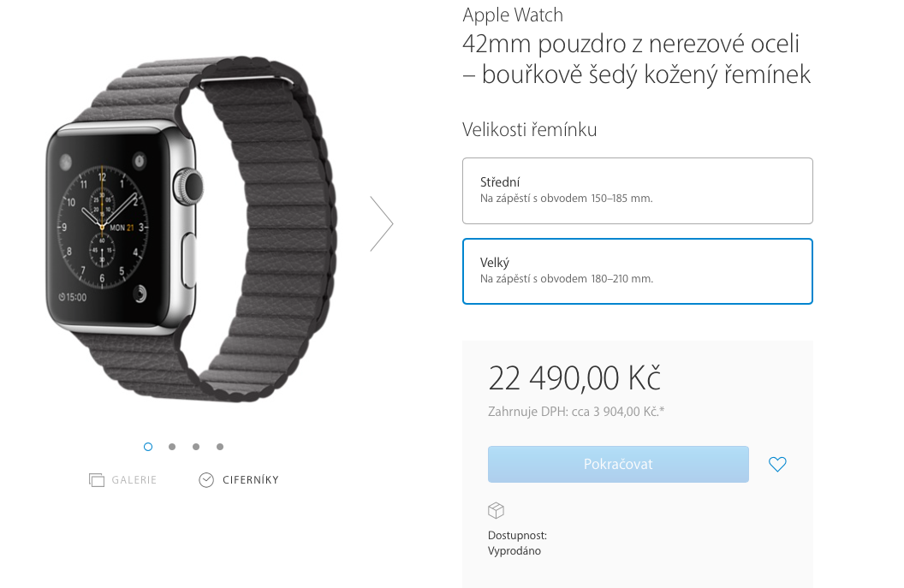Click the heart favorite icon
This screenshot has width=904, height=588.
[x=777, y=464]
